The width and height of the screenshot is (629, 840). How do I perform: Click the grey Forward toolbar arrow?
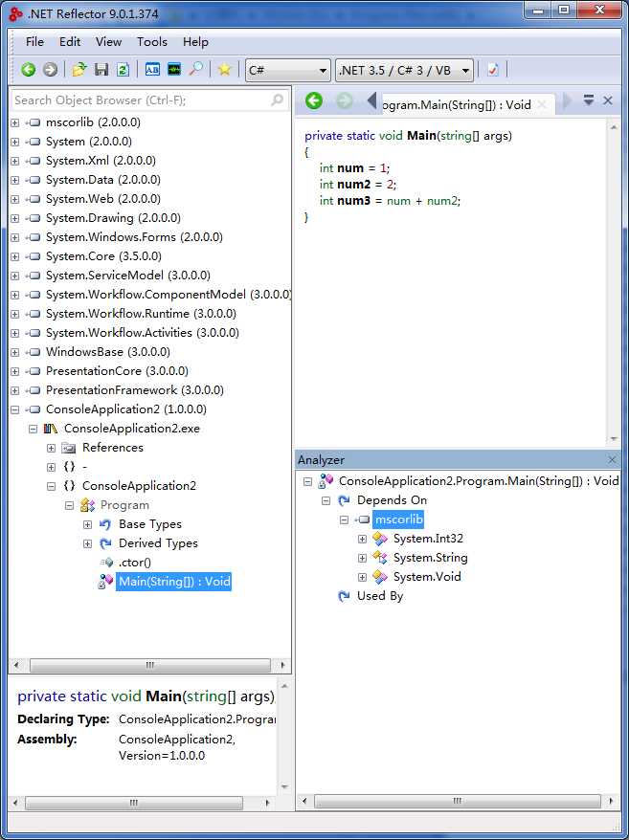pyautogui.click(x=50, y=70)
